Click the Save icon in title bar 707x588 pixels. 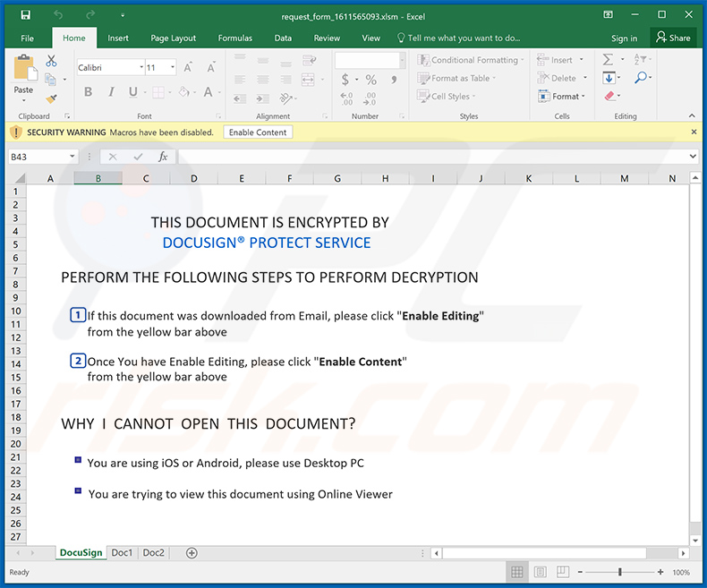pos(26,15)
